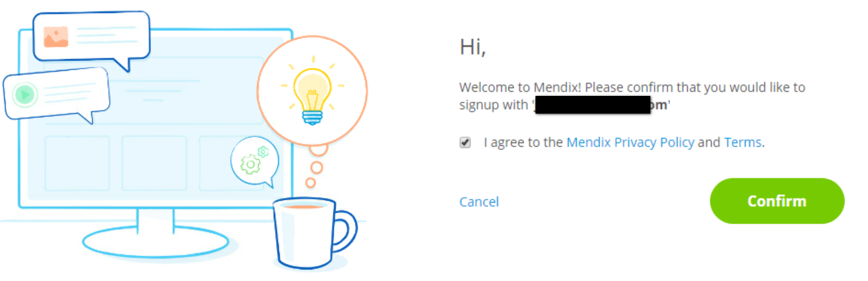This screenshot has height=281, width=868.
Task: Select the orange picture icon in speech bubble
Action: click(56, 37)
